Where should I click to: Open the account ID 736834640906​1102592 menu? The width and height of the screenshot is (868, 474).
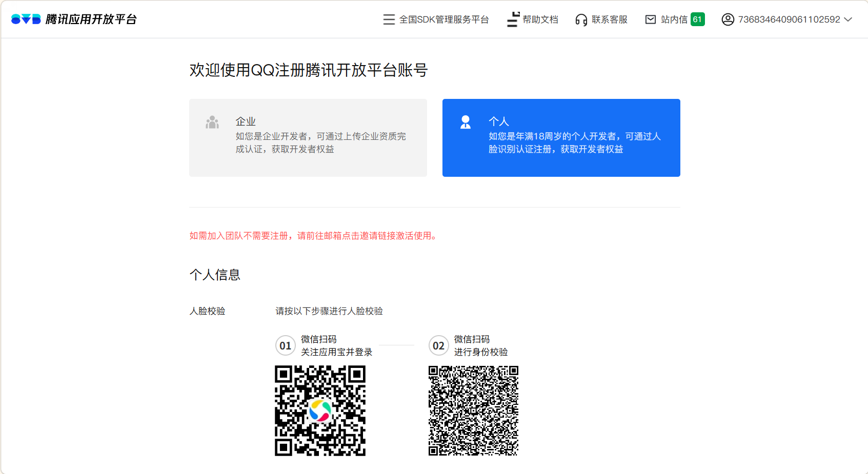coord(789,19)
